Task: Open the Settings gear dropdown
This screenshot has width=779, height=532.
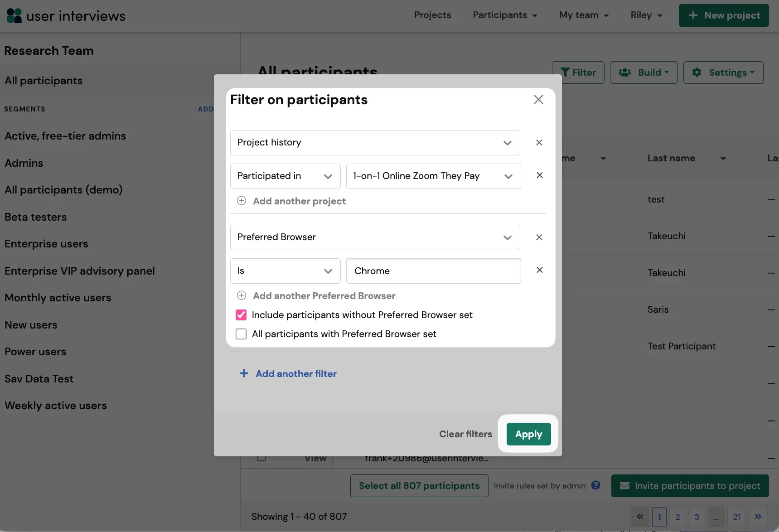Action: point(723,73)
